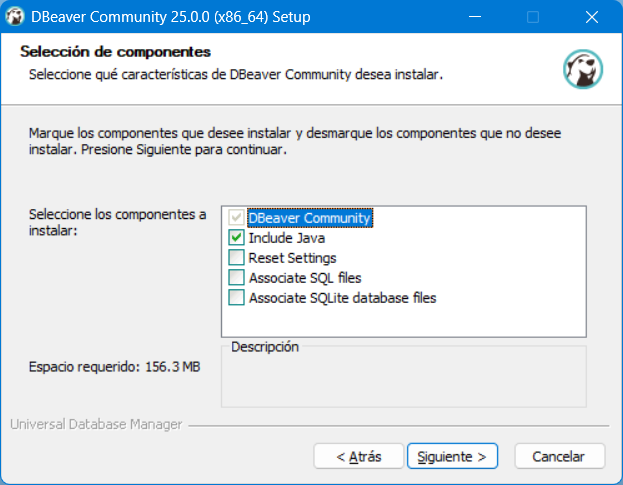Click the Espacio requerido 156.3 MB text
The width and height of the screenshot is (623, 485).
[x=114, y=367]
